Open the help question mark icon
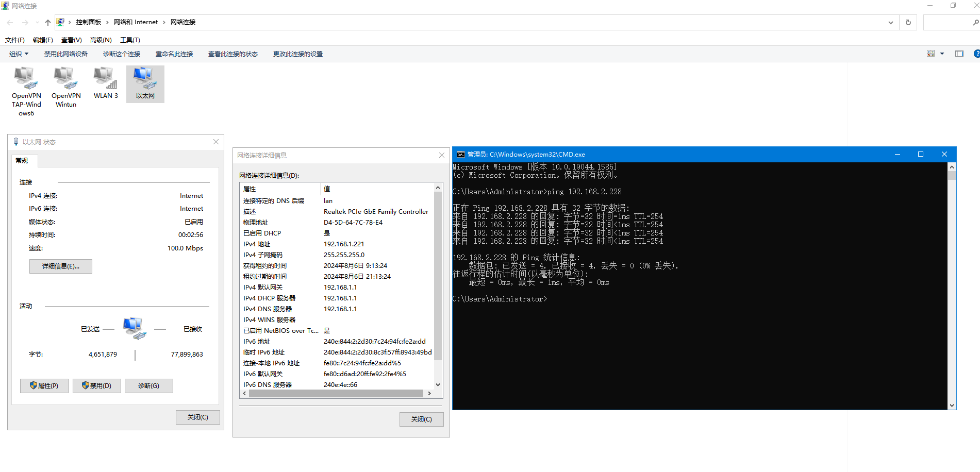 click(976, 54)
